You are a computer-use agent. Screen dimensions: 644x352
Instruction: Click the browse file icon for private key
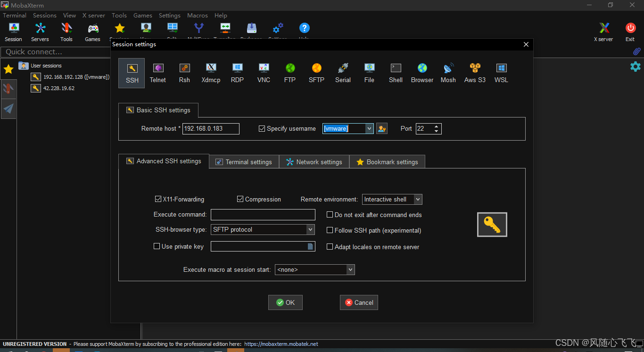click(x=310, y=246)
